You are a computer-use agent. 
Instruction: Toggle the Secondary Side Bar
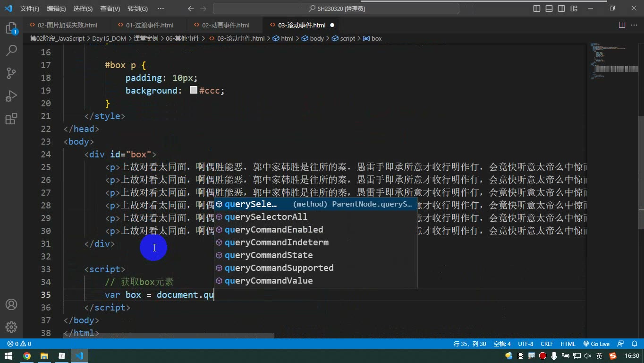[x=561, y=9]
